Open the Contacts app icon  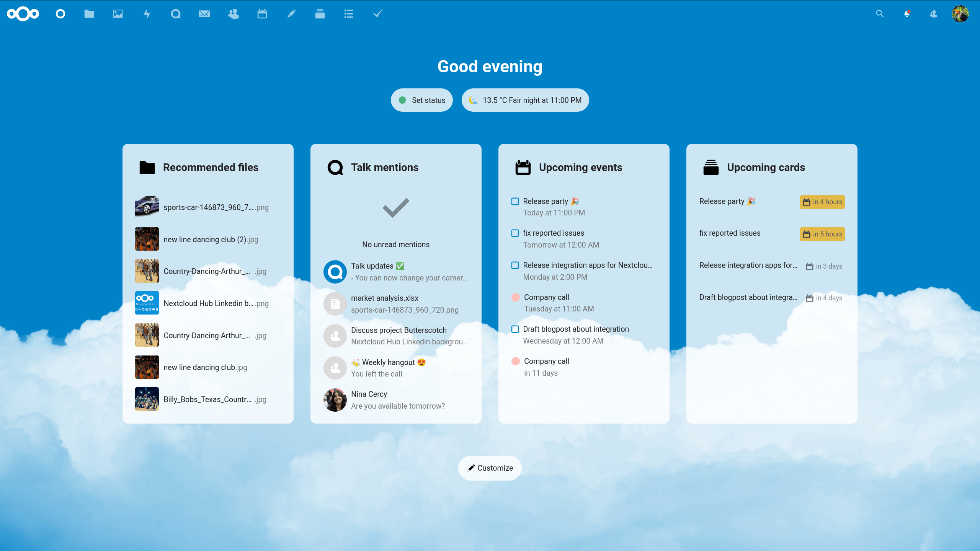click(x=234, y=13)
